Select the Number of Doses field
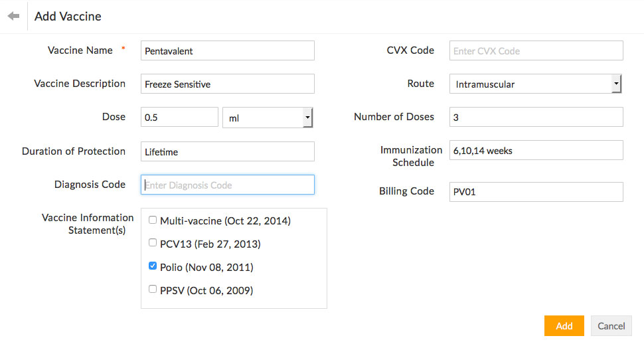Screen dimensions: 644x348 (536, 117)
